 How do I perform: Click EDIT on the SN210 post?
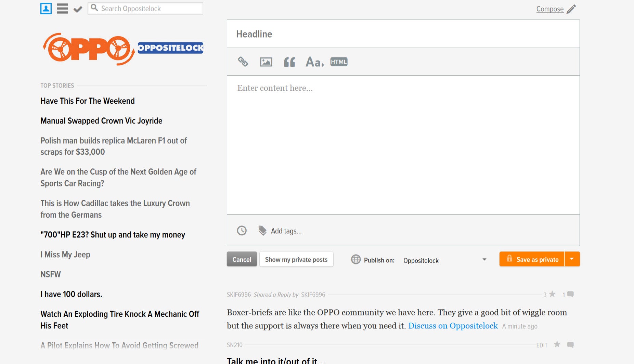tap(542, 345)
